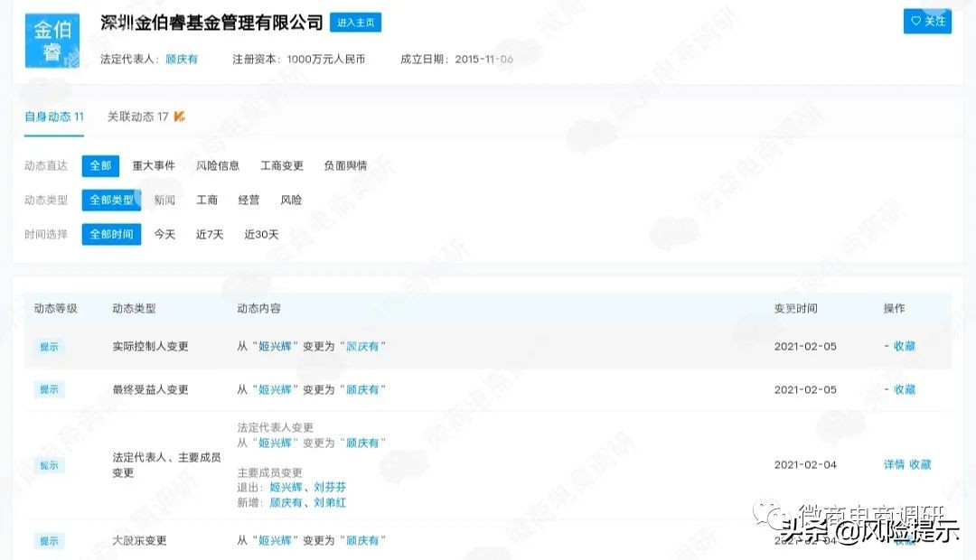Click 收藏 on the 最终受益人变更 row
Viewport: 976px width, 560px height.
click(x=908, y=389)
